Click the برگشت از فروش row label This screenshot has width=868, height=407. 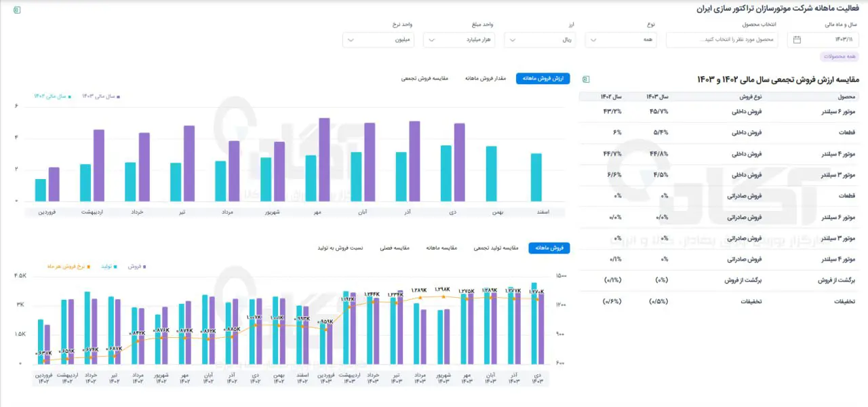[836, 280]
